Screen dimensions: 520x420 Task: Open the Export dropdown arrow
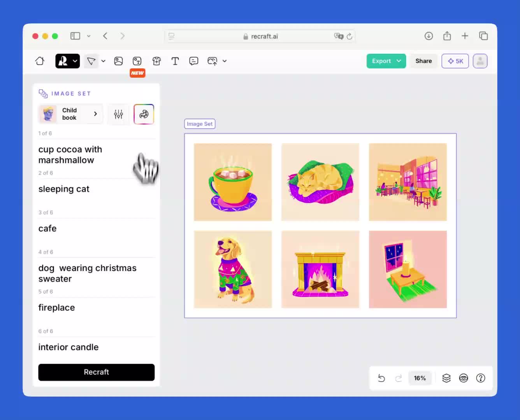click(399, 61)
